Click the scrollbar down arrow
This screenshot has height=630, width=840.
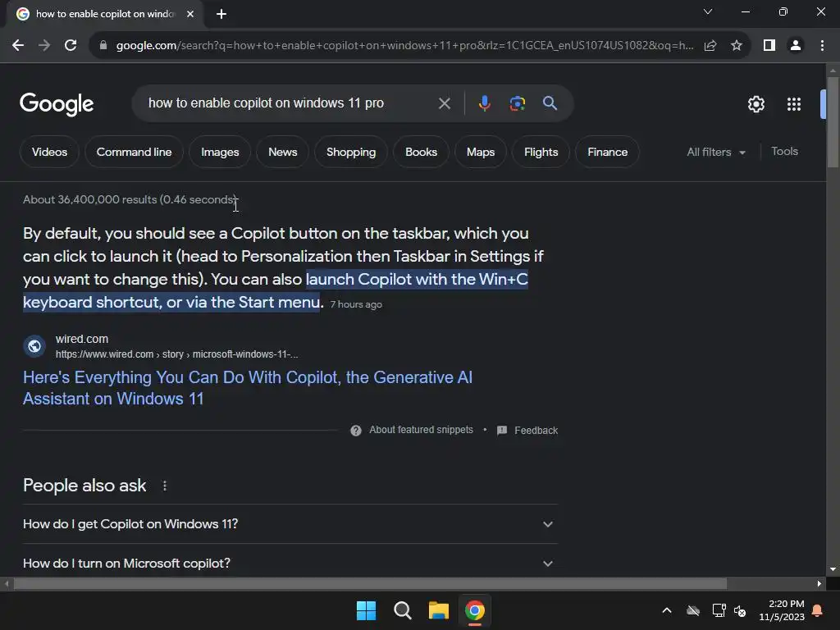tap(833, 569)
